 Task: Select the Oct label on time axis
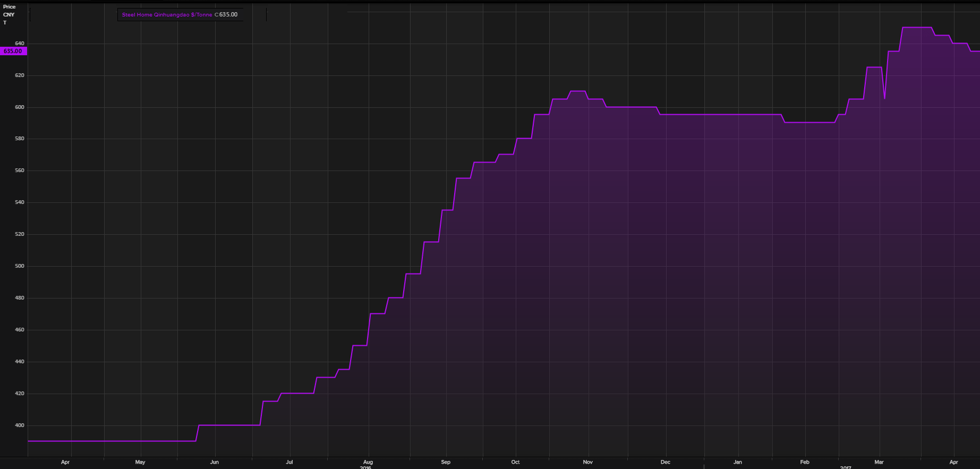point(515,462)
